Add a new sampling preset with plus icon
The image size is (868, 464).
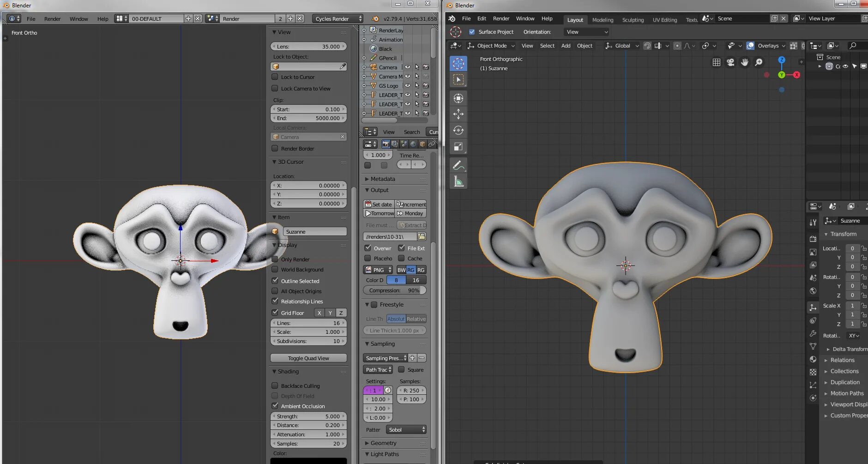tap(412, 358)
